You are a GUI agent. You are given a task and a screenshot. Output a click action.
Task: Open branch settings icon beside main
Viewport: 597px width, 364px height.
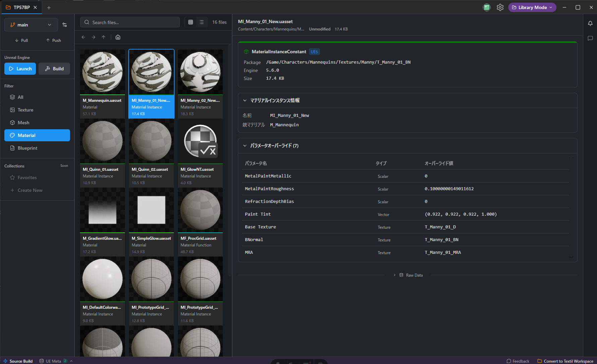65,25
